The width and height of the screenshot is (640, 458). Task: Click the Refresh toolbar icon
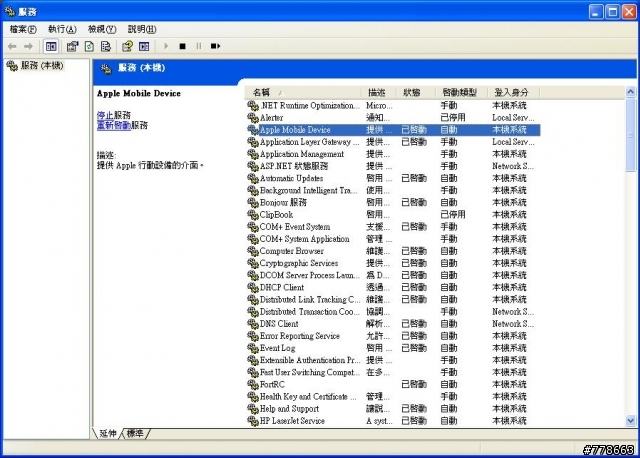(89, 47)
